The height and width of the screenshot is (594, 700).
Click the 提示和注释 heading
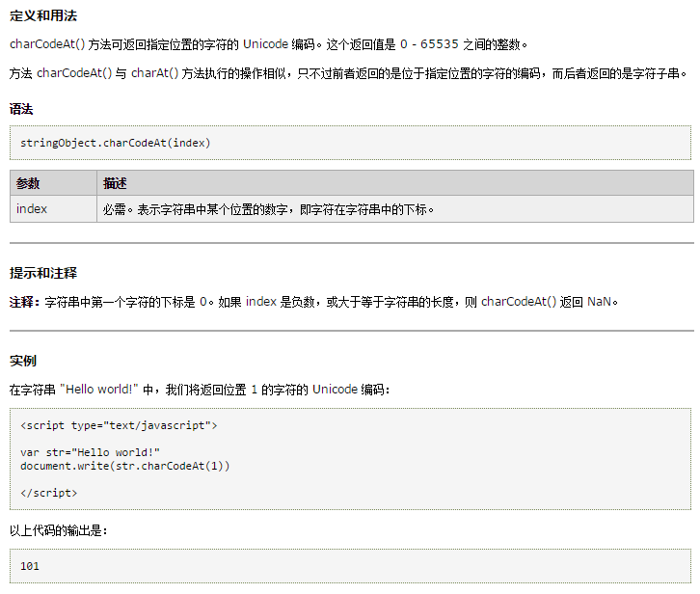(43, 273)
